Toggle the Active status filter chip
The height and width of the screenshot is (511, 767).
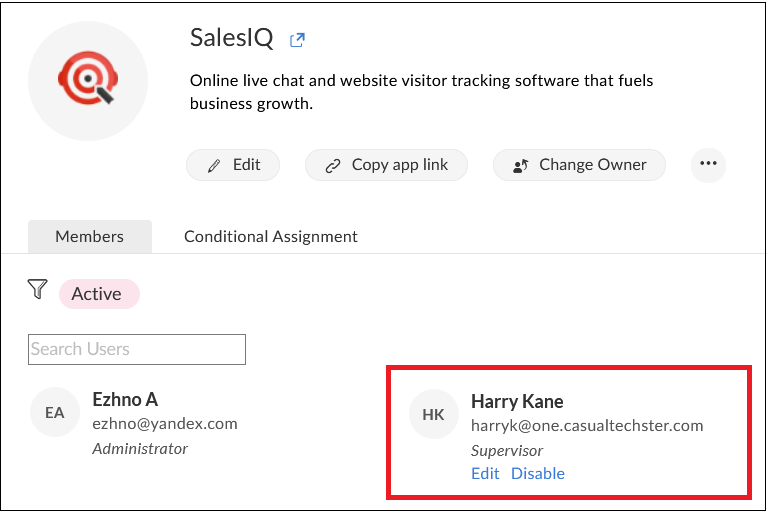pos(99,294)
